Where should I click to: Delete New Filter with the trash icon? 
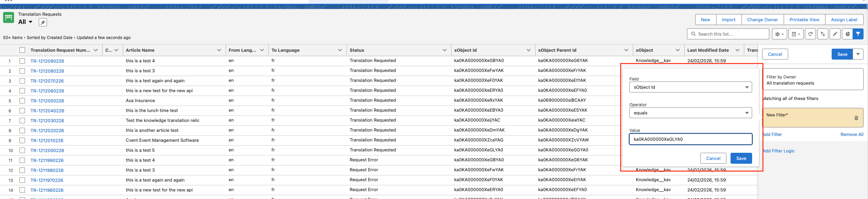click(856, 118)
